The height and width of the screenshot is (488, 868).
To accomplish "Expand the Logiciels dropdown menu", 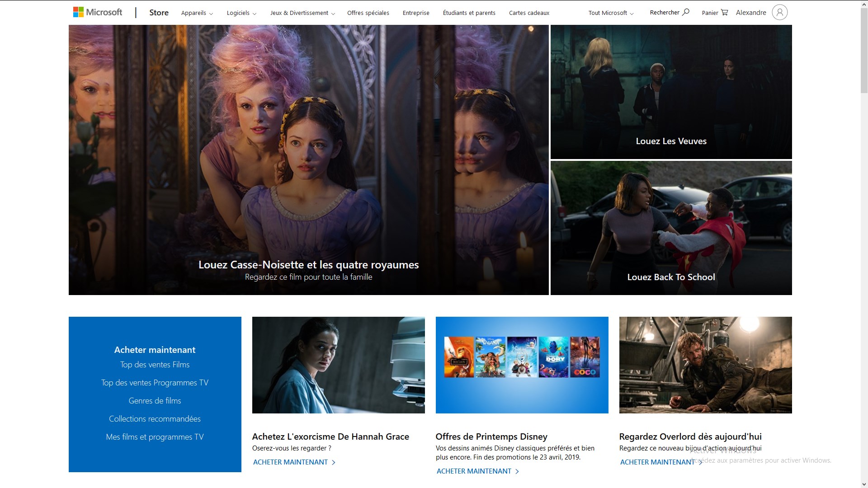I will (241, 13).
